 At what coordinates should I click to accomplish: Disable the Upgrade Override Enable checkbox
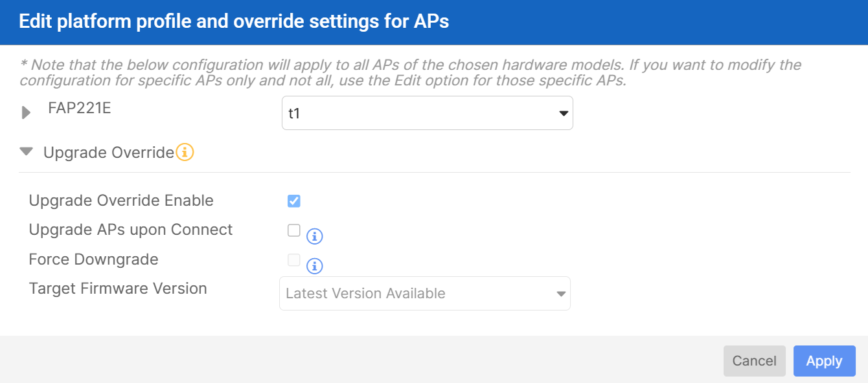293,201
